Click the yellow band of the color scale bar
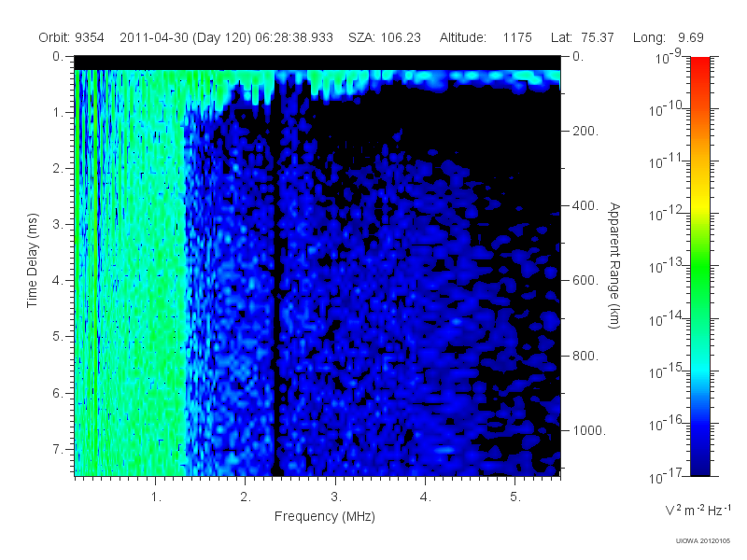747x560 pixels. pos(700,203)
